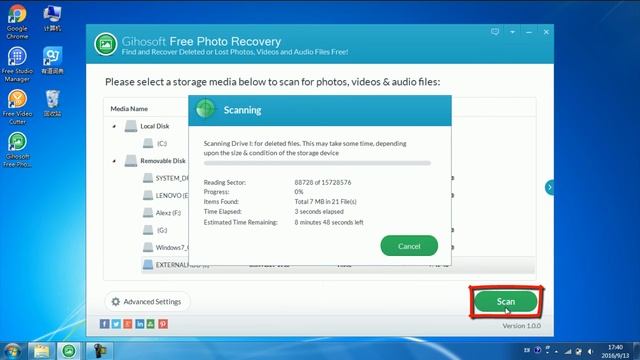The height and width of the screenshot is (360, 640).
Task: Click the Gihosoft logo icon in header
Action: click(106, 44)
